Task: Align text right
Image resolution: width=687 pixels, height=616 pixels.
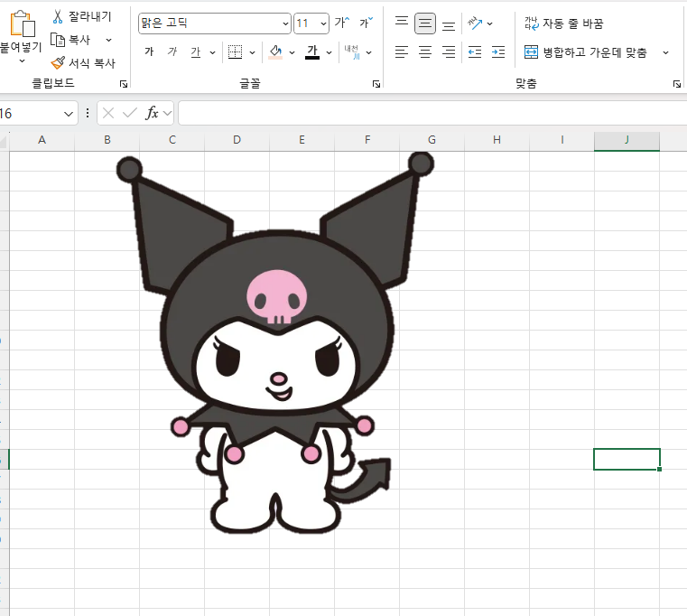Action: (x=449, y=52)
